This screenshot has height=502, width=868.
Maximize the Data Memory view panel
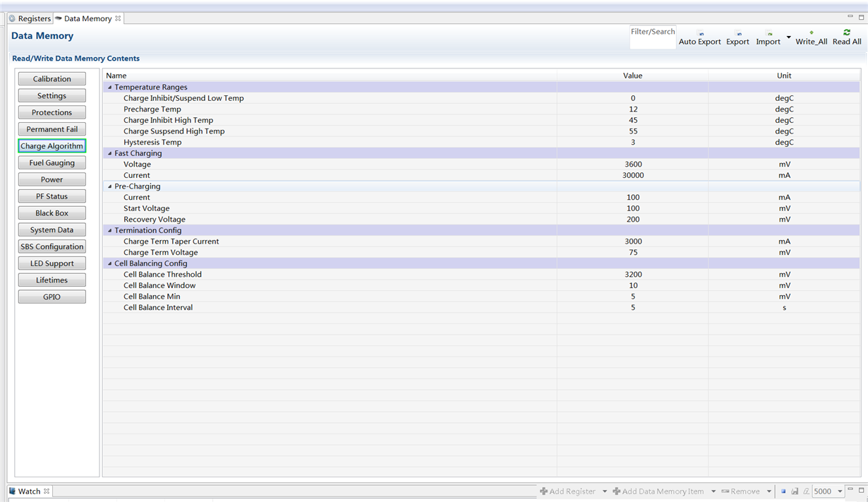(861, 17)
